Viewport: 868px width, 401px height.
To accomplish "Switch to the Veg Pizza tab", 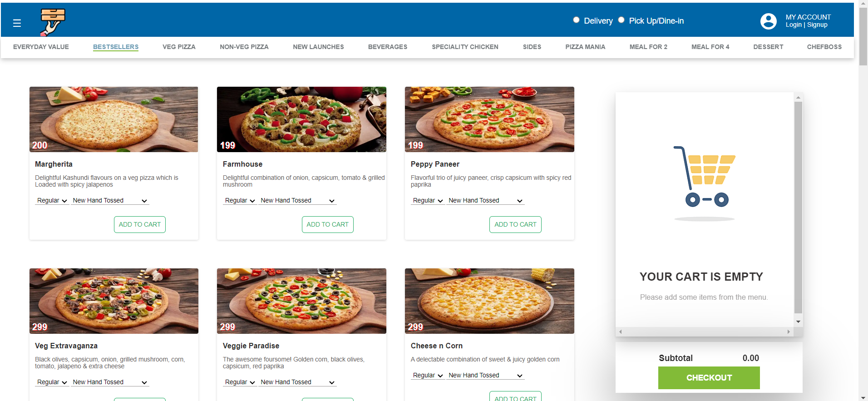I will 179,47.
